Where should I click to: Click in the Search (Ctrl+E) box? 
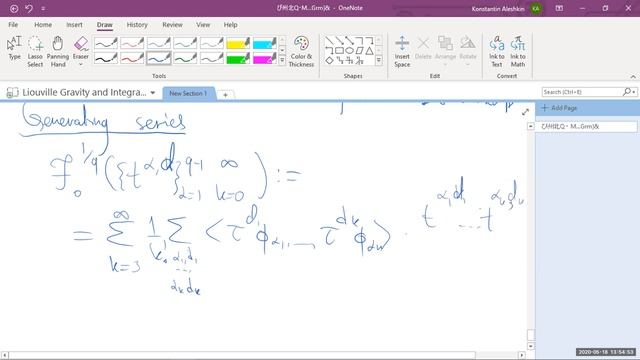[x=582, y=92]
